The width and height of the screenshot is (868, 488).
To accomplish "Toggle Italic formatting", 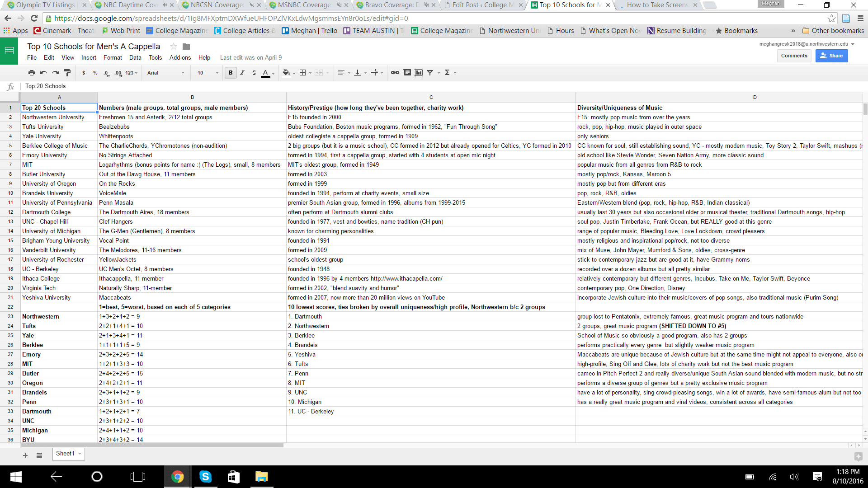I will tap(242, 73).
